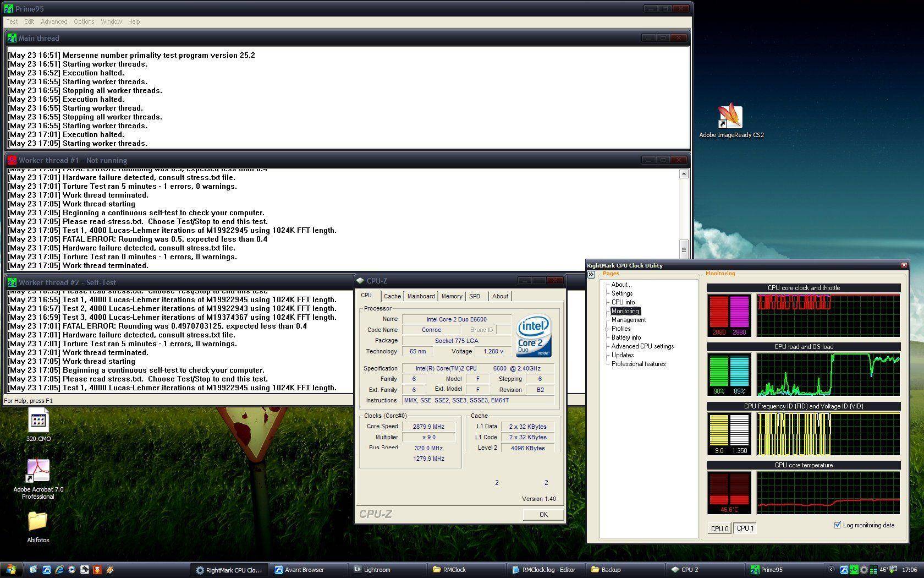The height and width of the screenshot is (578, 924).
Task: Collapse the Pages panel with the double-arrow button
Action: (x=592, y=274)
